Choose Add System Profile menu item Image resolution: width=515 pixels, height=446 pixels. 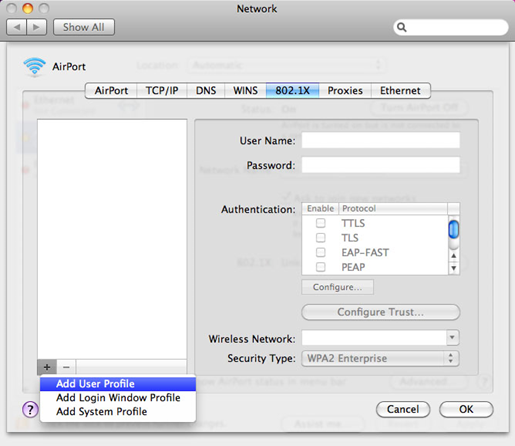pos(118,412)
